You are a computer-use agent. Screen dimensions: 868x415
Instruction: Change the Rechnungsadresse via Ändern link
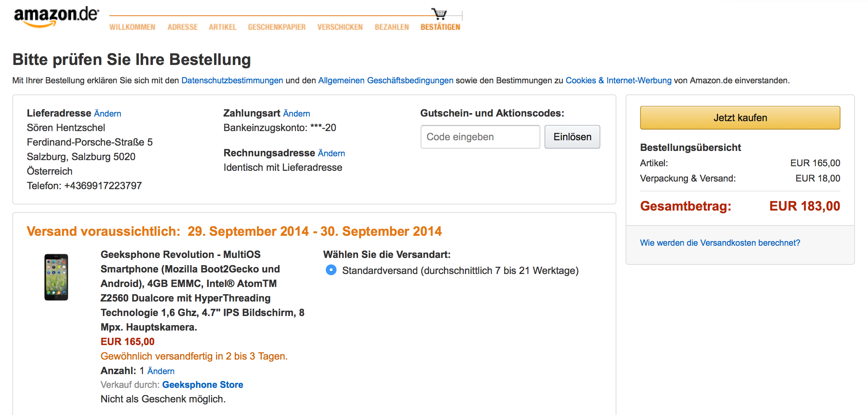(331, 153)
